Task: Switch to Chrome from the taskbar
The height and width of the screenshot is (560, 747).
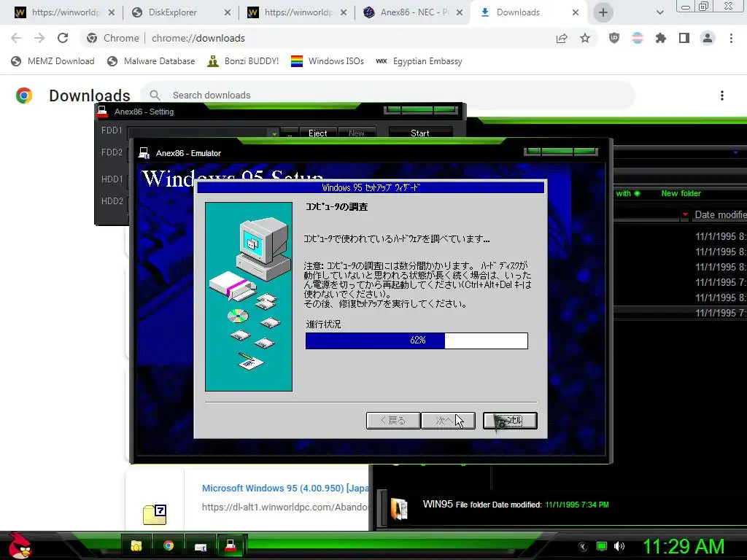Action: (x=169, y=545)
